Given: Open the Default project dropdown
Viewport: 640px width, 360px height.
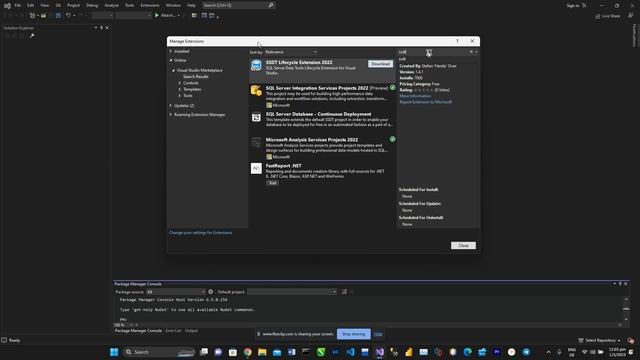Looking at the screenshot, I should click(x=292, y=292).
